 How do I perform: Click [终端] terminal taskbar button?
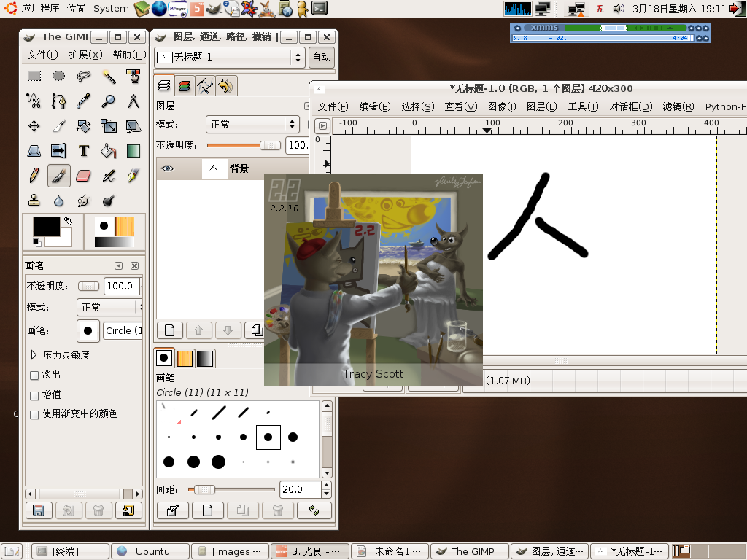tap(71, 551)
